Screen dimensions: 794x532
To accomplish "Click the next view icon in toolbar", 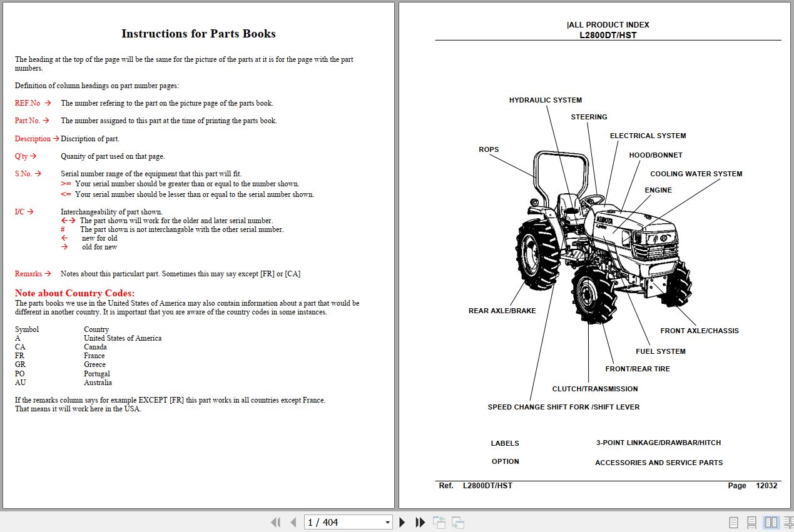I will [x=458, y=523].
